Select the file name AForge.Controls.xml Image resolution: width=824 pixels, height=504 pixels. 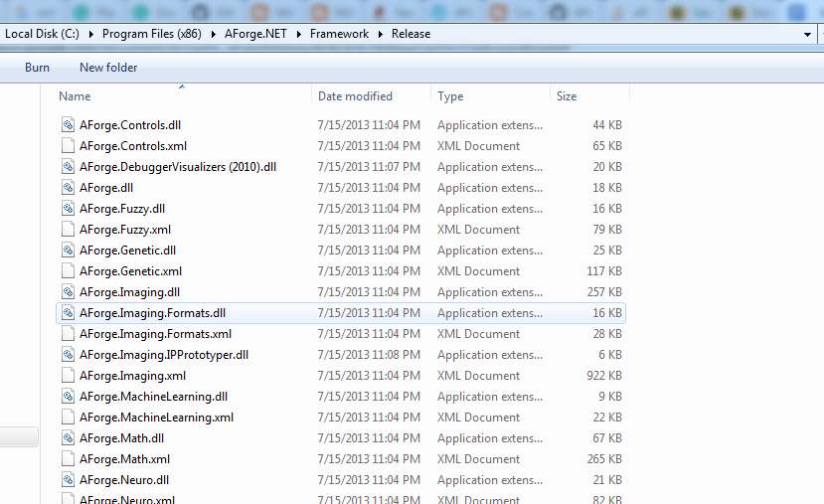133,145
